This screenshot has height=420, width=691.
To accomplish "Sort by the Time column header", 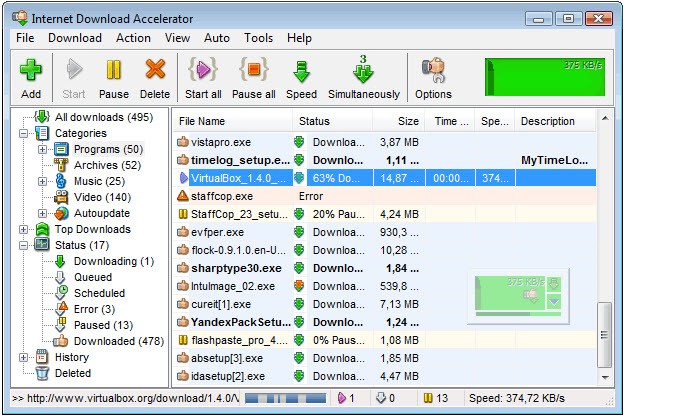I will 450,121.
